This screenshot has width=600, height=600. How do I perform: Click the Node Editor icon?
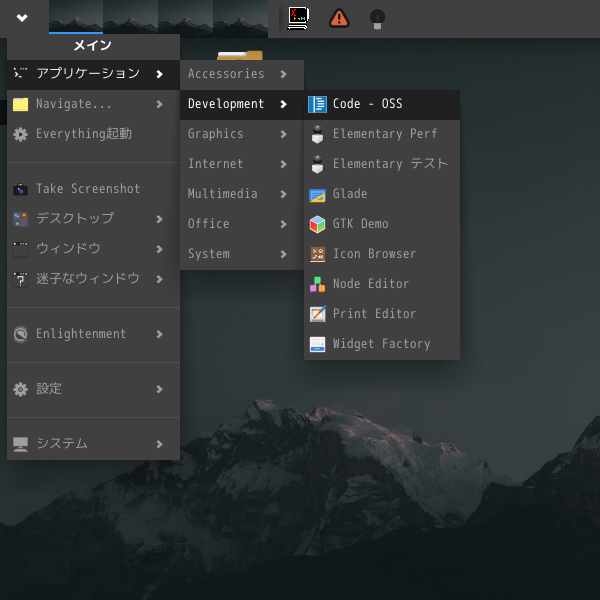[317, 284]
